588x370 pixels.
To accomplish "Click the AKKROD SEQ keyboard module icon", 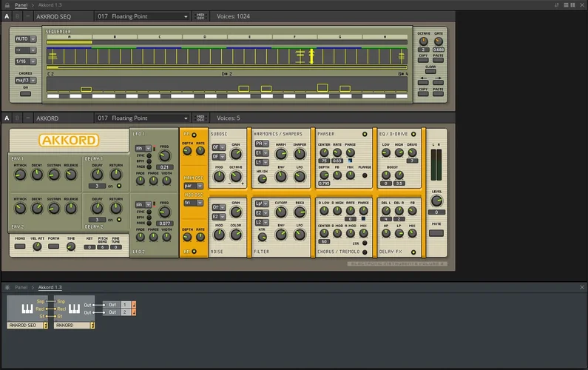I will click(x=26, y=307).
